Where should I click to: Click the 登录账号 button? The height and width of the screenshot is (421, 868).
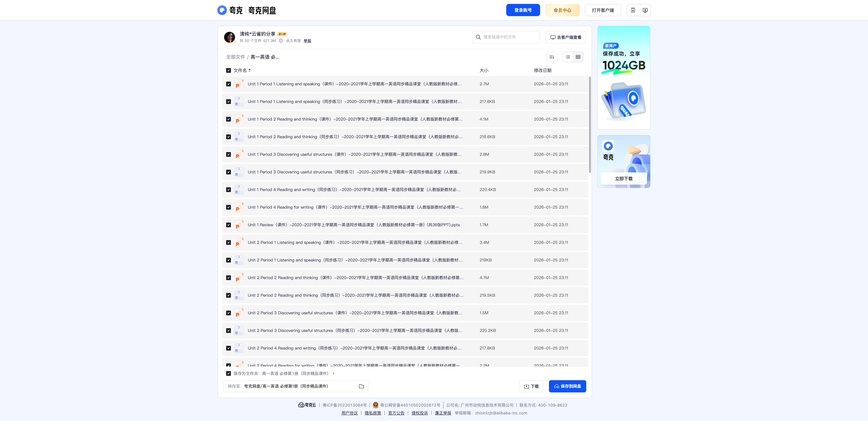[523, 10]
